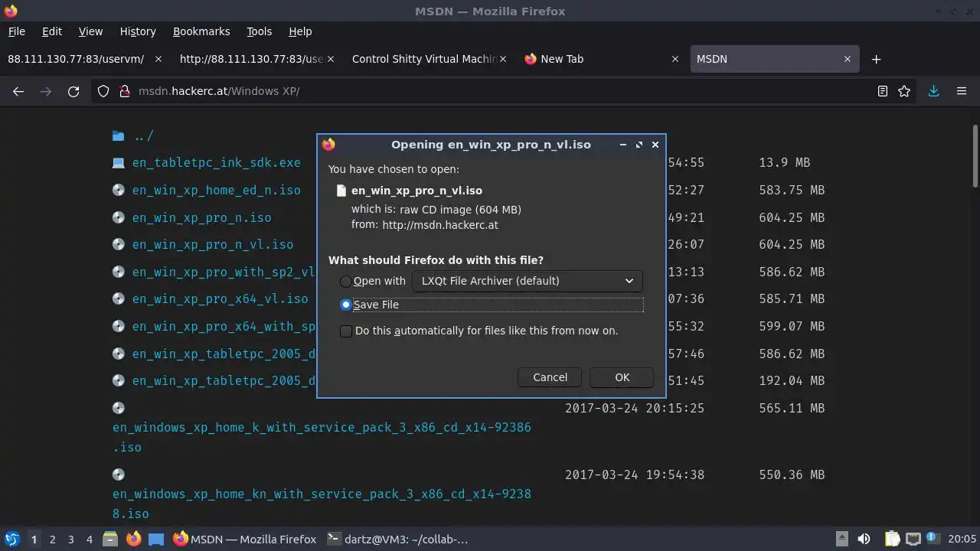The width and height of the screenshot is (980, 551).
Task: Click the insecure connection padlock icon
Action: click(x=125, y=91)
